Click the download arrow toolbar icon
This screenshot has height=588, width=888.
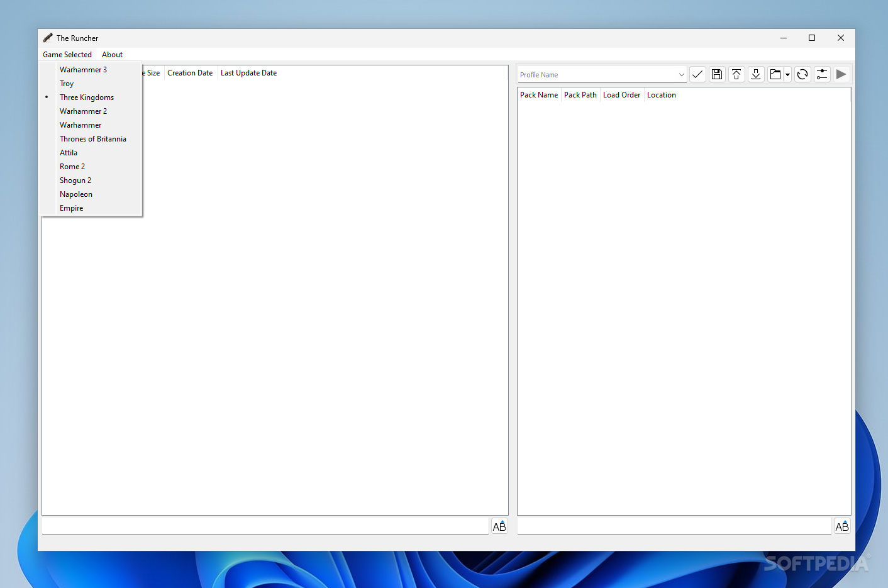coord(756,74)
